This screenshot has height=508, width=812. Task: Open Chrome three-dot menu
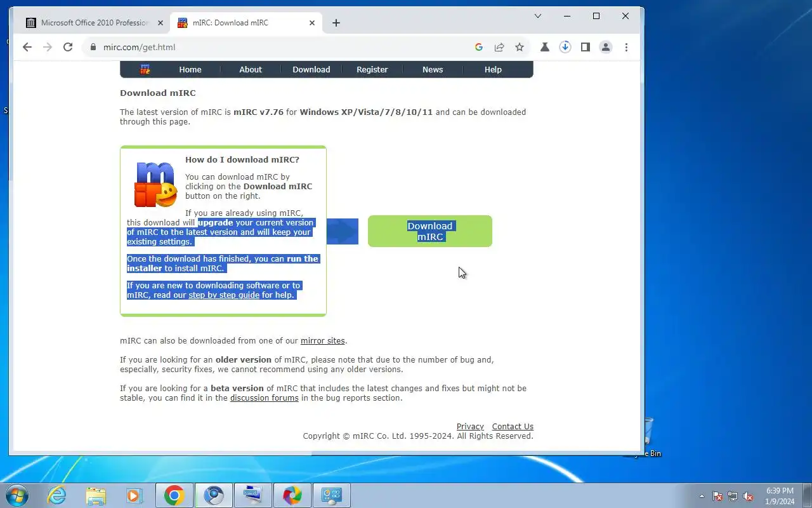(626, 47)
